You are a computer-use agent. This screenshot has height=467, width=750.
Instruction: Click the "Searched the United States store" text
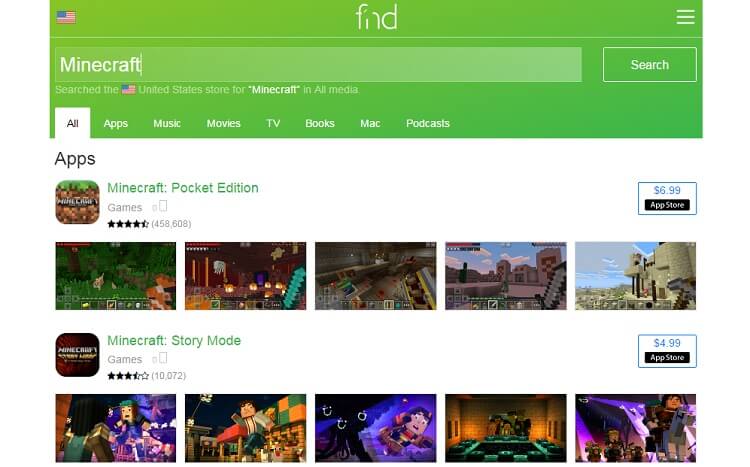tap(207, 89)
